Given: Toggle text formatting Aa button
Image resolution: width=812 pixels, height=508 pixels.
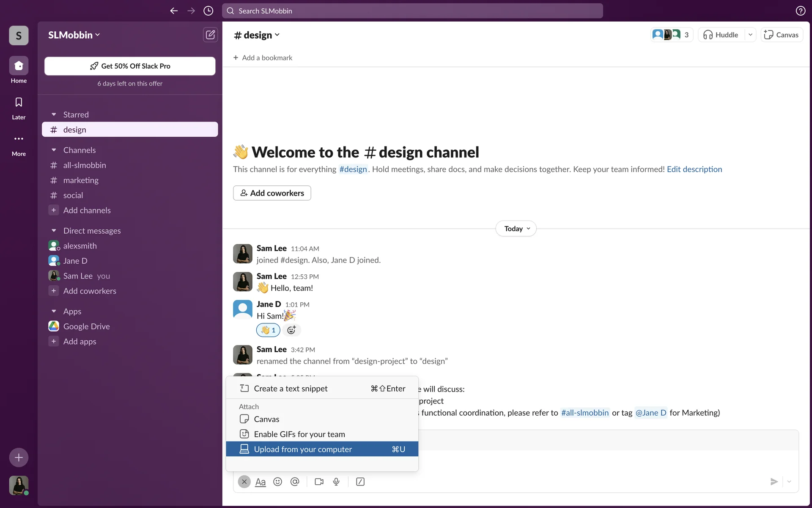Looking at the screenshot, I should click(x=261, y=482).
